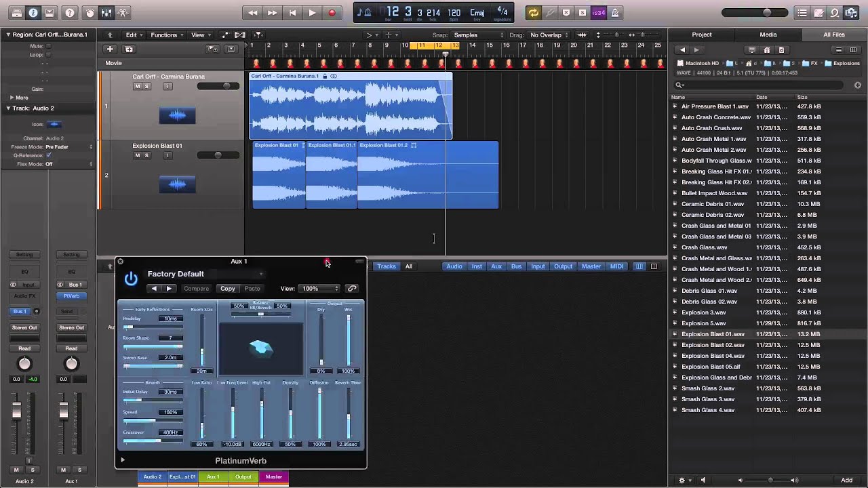Open the Drag No Overlap dropdown

[x=549, y=35]
